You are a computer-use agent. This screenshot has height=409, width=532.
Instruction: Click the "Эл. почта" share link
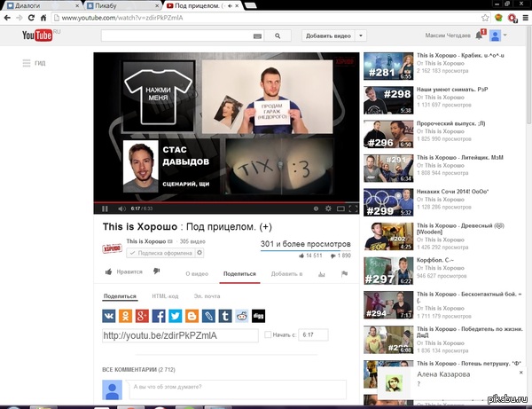click(x=208, y=295)
